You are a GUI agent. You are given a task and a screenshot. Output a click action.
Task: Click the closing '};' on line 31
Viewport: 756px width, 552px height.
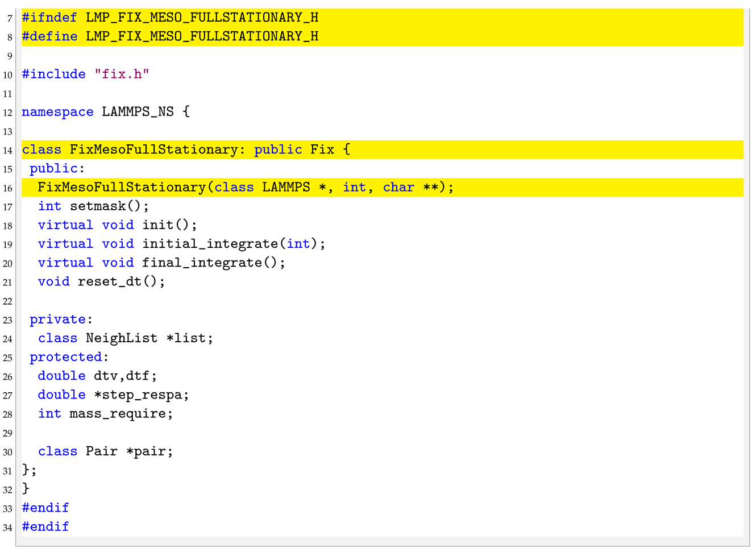click(x=29, y=470)
